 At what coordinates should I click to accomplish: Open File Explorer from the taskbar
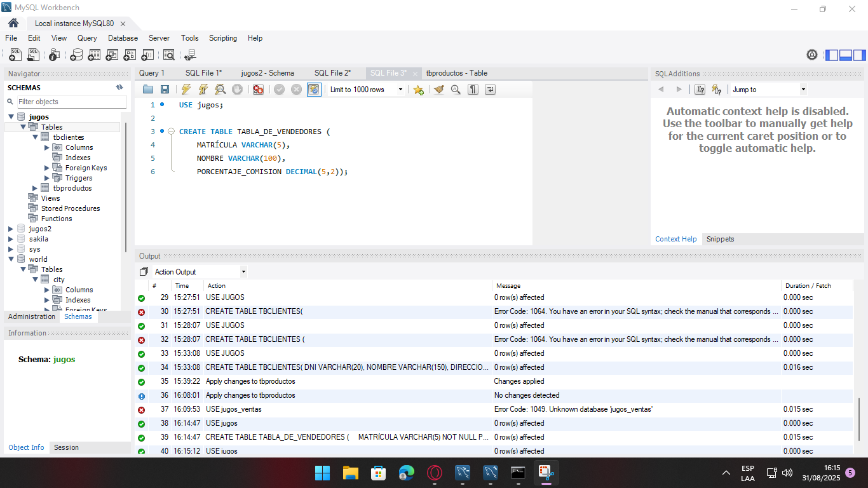[350, 473]
